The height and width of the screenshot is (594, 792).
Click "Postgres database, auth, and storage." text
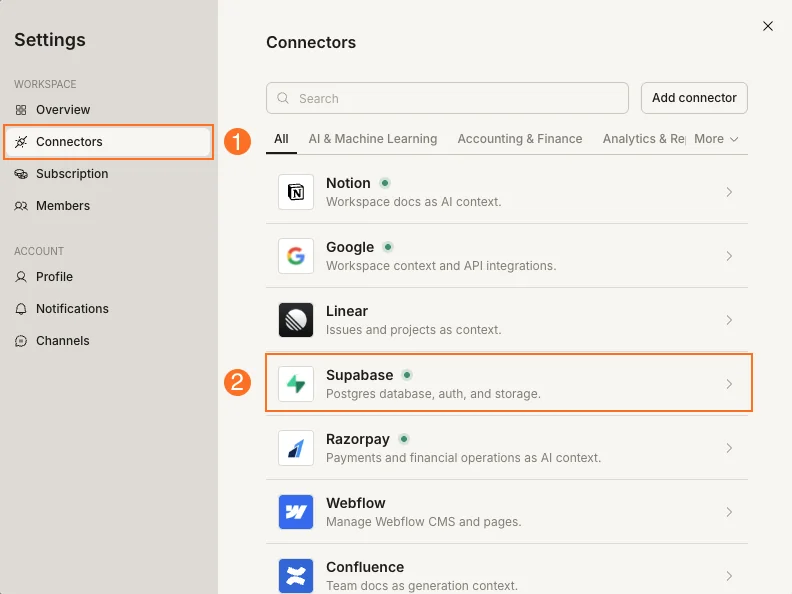[x=433, y=394]
